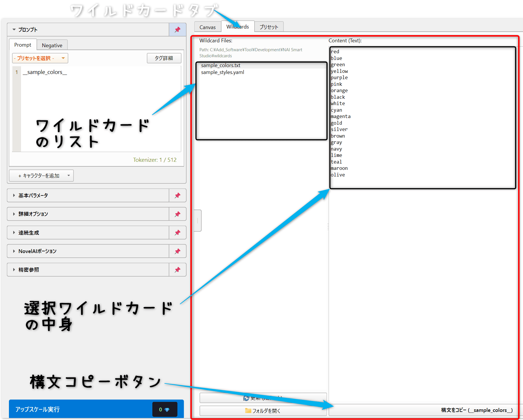Click the refresh icon on the 更新 button

click(x=246, y=398)
